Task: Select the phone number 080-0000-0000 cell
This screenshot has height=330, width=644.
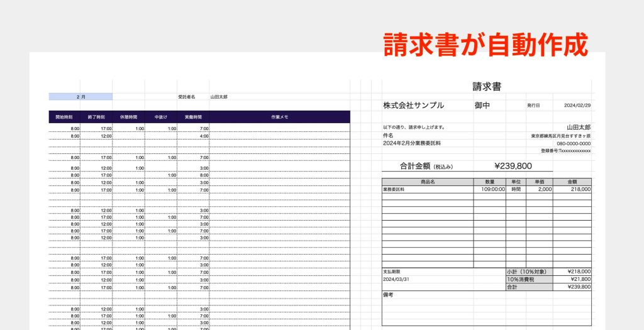Action: pyautogui.click(x=573, y=143)
